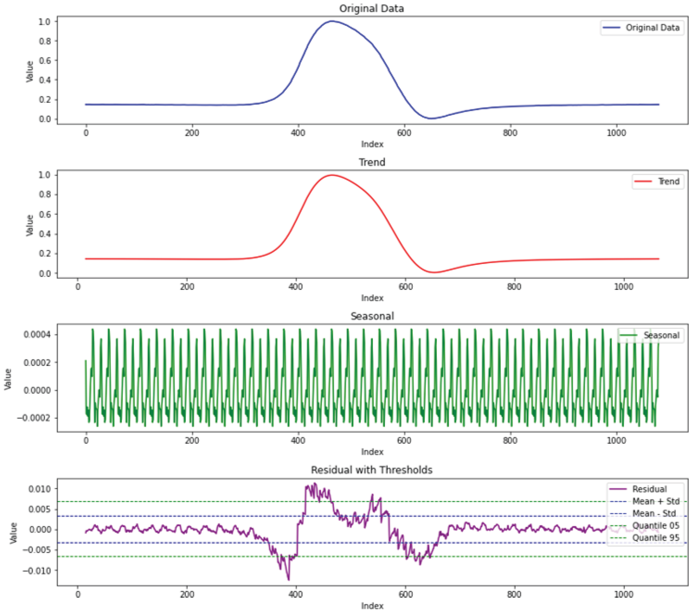699x616 pixels.
Task: Click the lowest purple residual spike
Action: tap(289, 579)
